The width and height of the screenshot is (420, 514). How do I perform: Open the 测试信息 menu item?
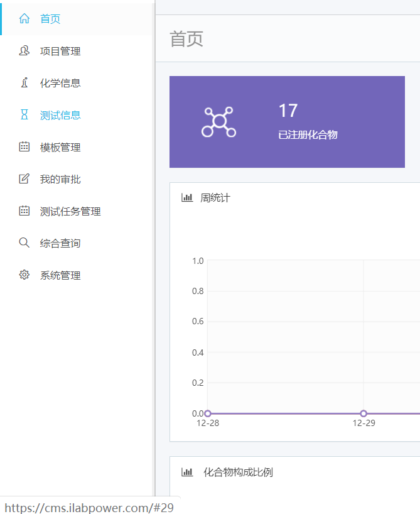tap(77, 115)
